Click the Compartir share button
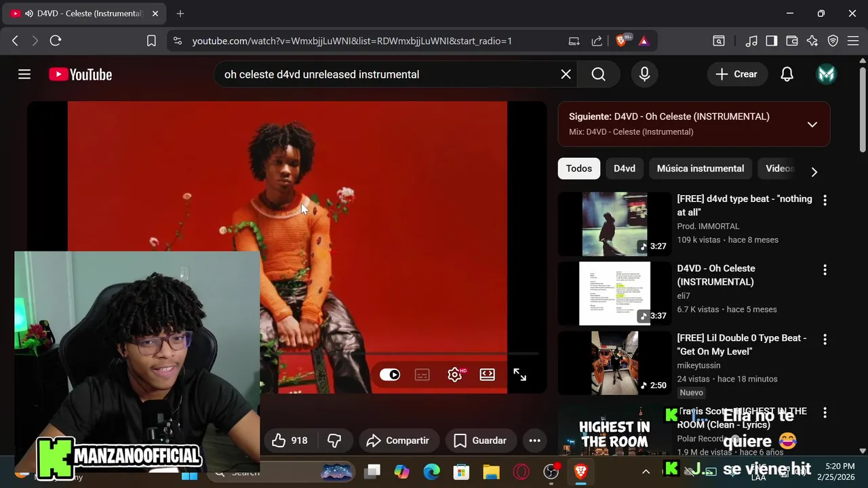Image resolution: width=868 pixels, height=488 pixels. click(x=398, y=441)
